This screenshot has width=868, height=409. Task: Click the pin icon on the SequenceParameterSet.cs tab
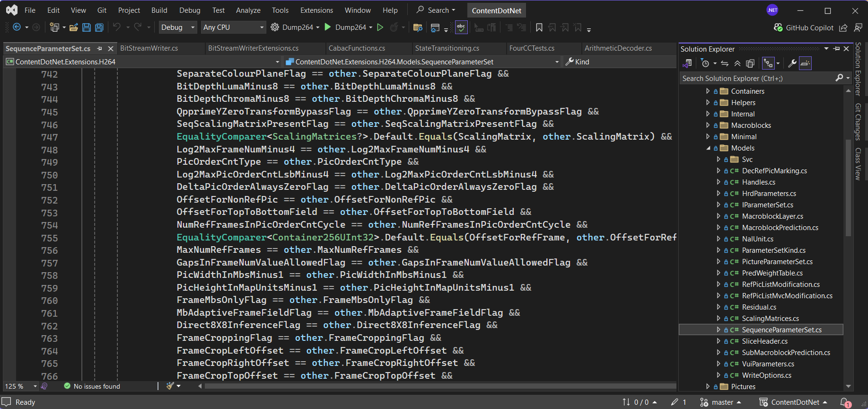[x=99, y=48]
